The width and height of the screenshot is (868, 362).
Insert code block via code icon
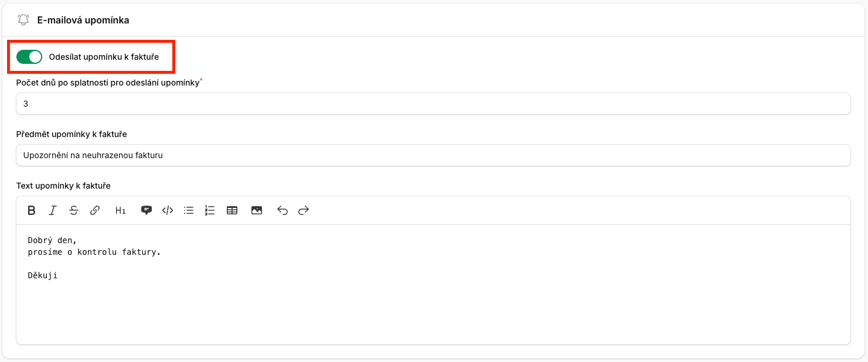click(168, 210)
